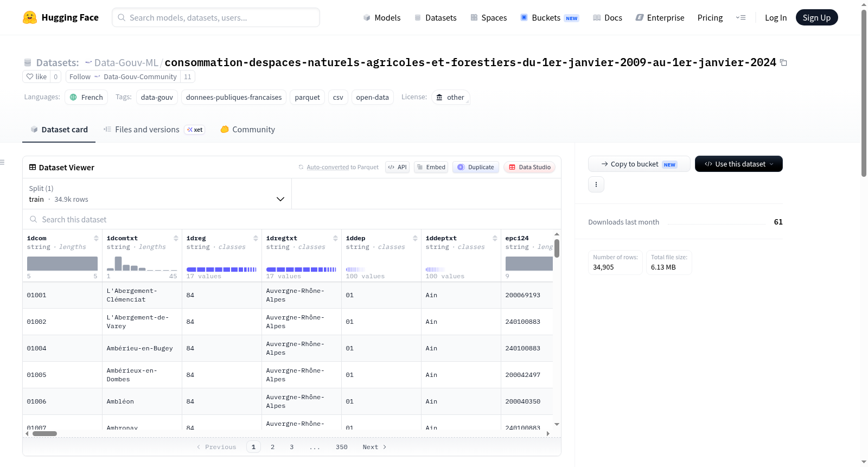Open the API button in viewer
868x467 pixels.
coord(397,167)
